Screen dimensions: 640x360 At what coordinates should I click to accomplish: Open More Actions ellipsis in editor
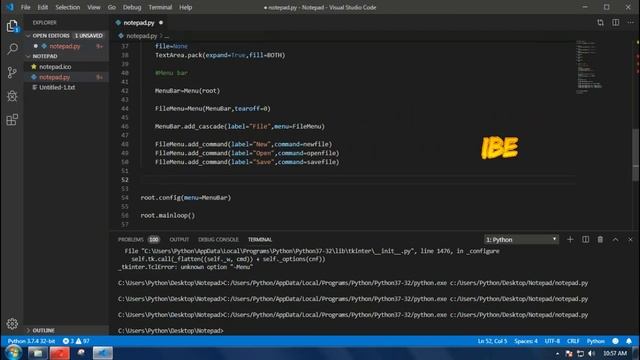coord(631,23)
